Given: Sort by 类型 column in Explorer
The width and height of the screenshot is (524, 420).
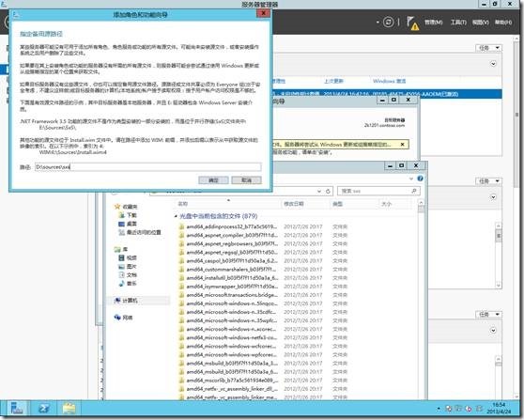Looking at the screenshot, I should 337,204.
